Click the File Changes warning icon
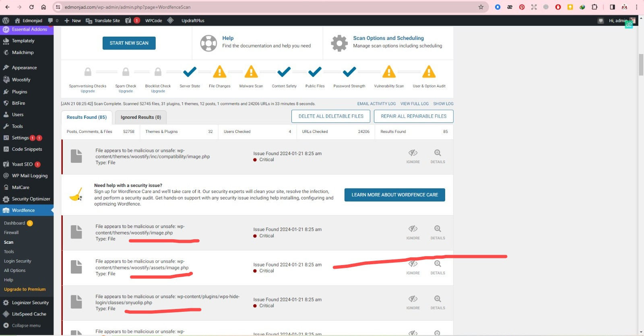 pyautogui.click(x=219, y=72)
